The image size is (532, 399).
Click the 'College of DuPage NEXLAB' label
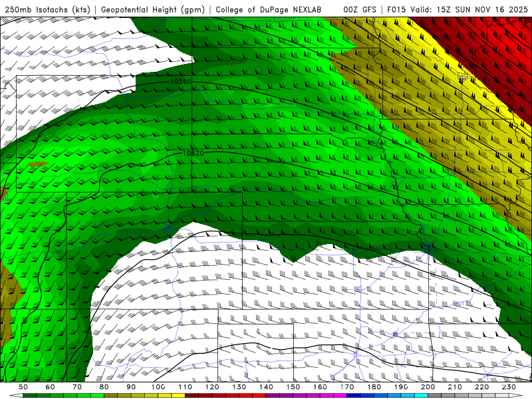(269, 10)
